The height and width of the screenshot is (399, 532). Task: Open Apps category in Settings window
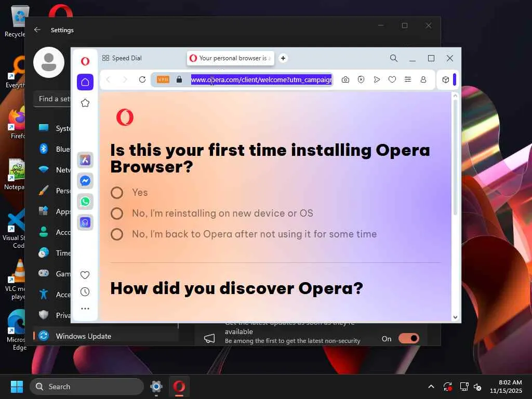[54, 211]
